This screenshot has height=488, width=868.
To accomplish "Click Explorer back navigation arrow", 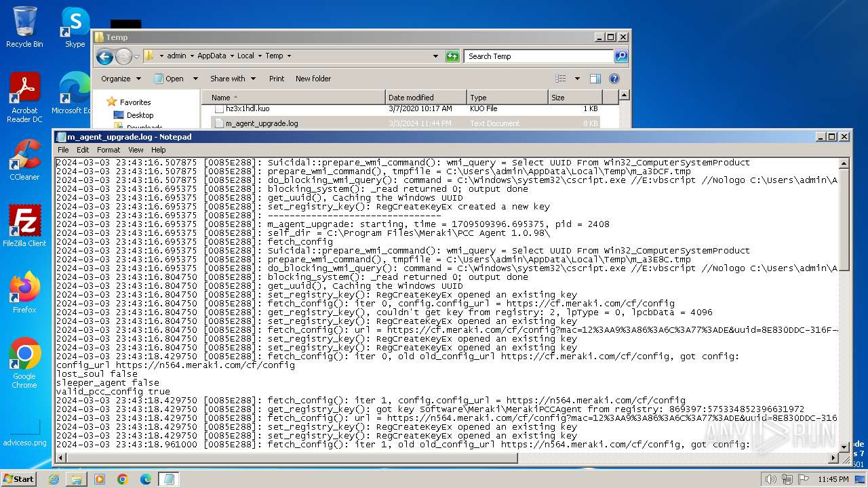I will (104, 56).
